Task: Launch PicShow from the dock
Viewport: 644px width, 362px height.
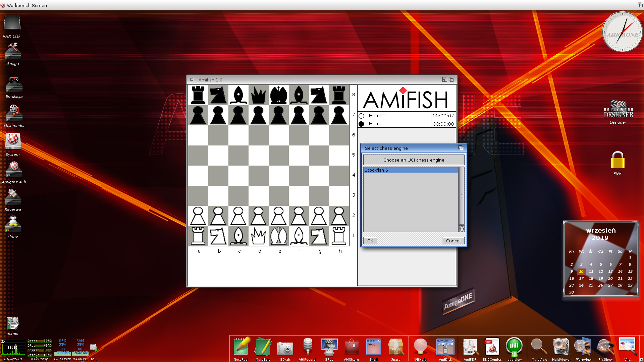Action: coord(606,349)
